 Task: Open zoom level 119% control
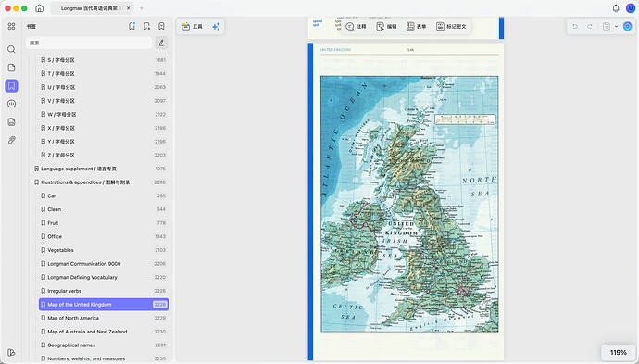click(618, 353)
